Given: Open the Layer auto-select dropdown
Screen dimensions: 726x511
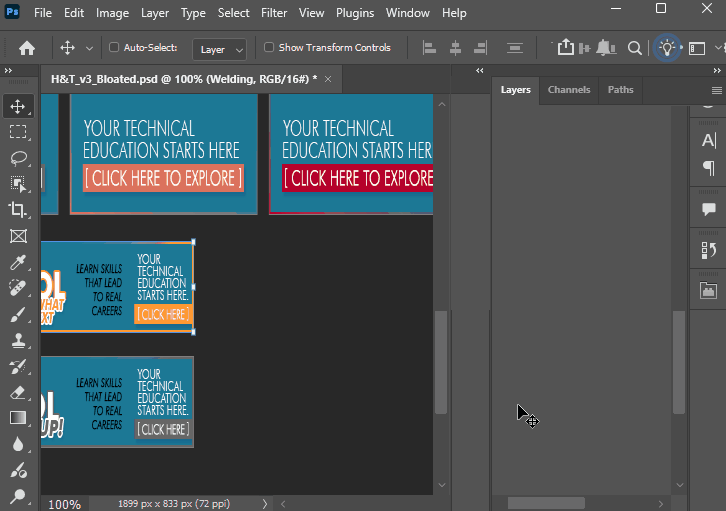Looking at the screenshot, I should point(219,49).
